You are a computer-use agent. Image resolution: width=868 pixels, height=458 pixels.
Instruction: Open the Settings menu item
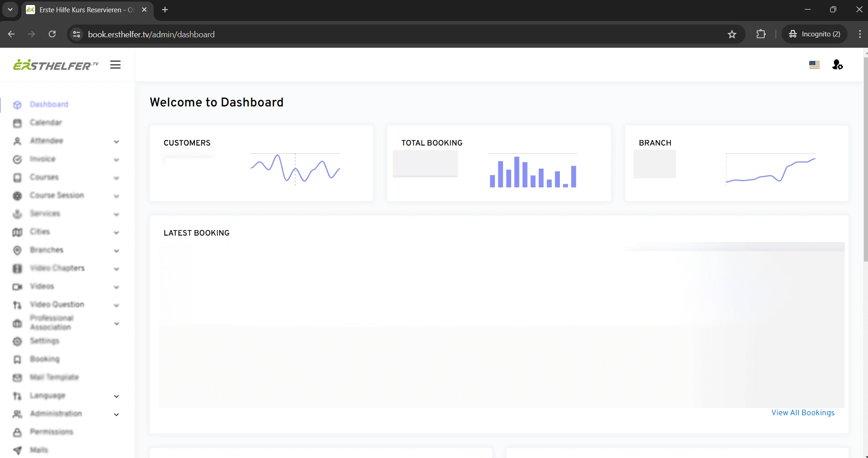(45, 341)
